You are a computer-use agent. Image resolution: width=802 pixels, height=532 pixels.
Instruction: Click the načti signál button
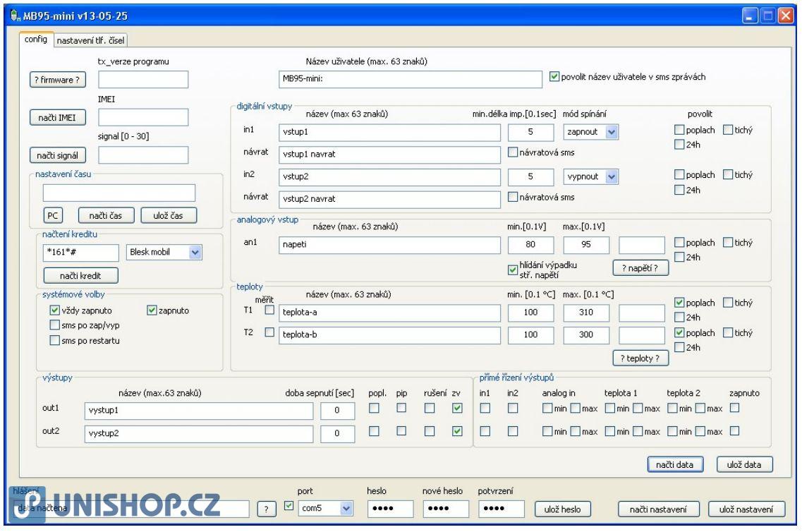[57, 155]
